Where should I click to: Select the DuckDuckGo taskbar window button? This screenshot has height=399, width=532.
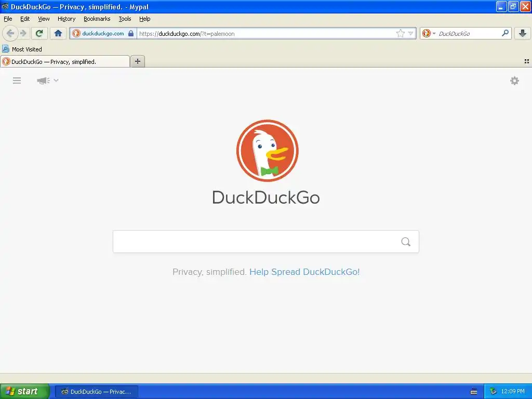point(97,392)
